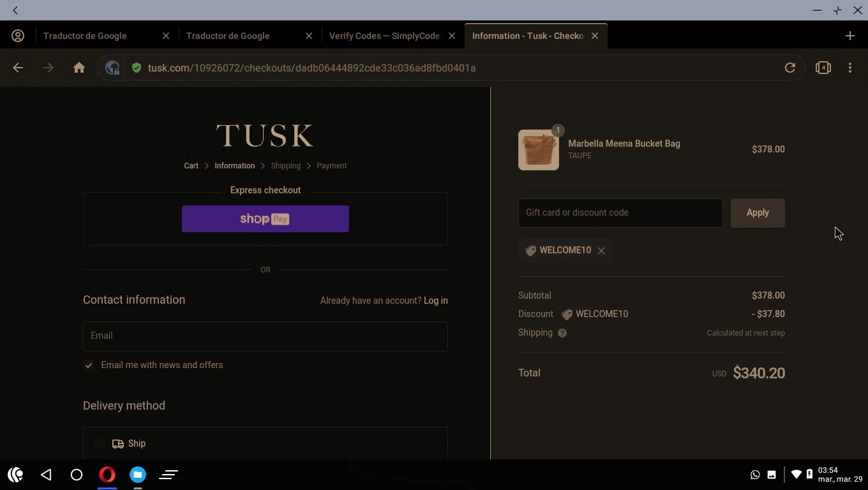Click the Information breadcrumb step
This screenshot has width=868, height=490.
(234, 166)
